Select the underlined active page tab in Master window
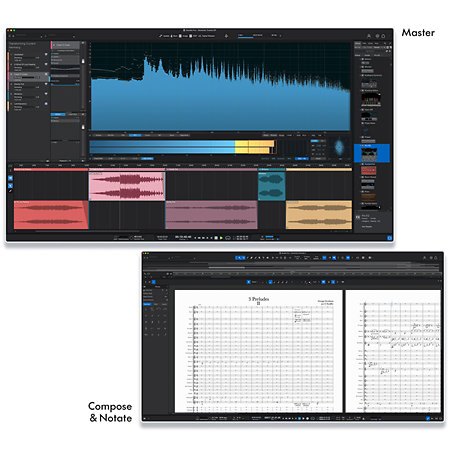This screenshot has width=450, height=450. pos(245,36)
